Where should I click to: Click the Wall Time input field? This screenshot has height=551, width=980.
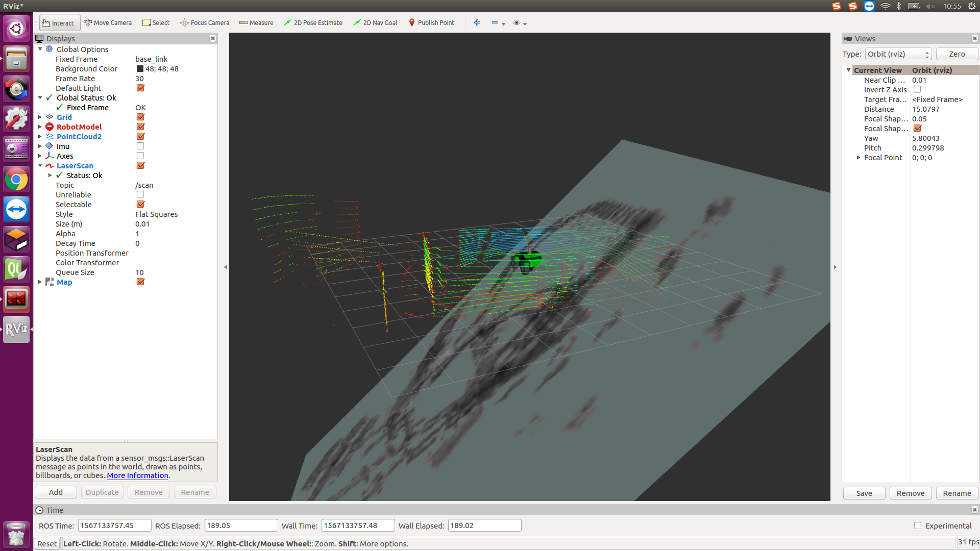click(x=357, y=525)
